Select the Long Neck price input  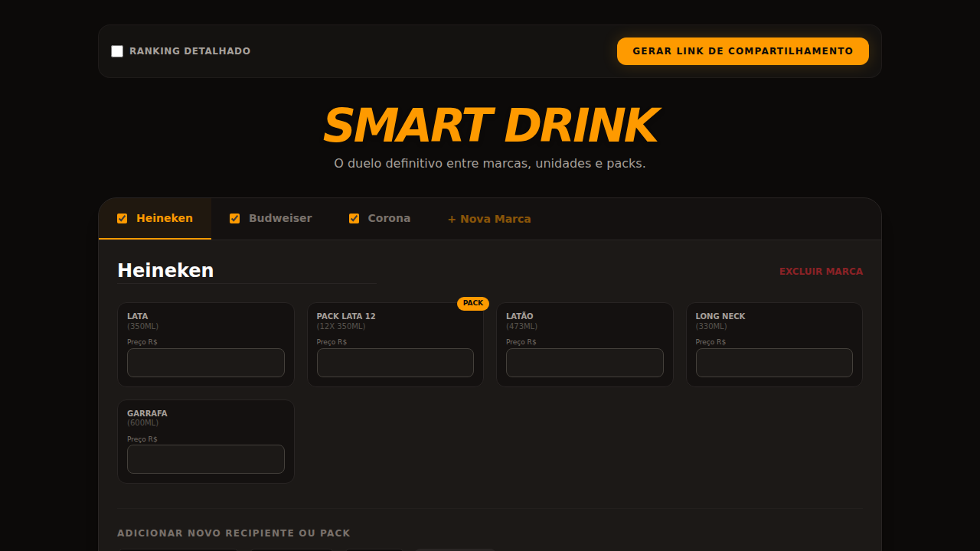tap(773, 362)
